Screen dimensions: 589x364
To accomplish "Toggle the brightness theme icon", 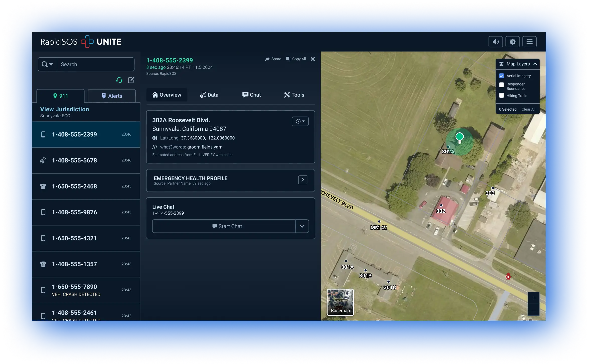I will pos(512,42).
